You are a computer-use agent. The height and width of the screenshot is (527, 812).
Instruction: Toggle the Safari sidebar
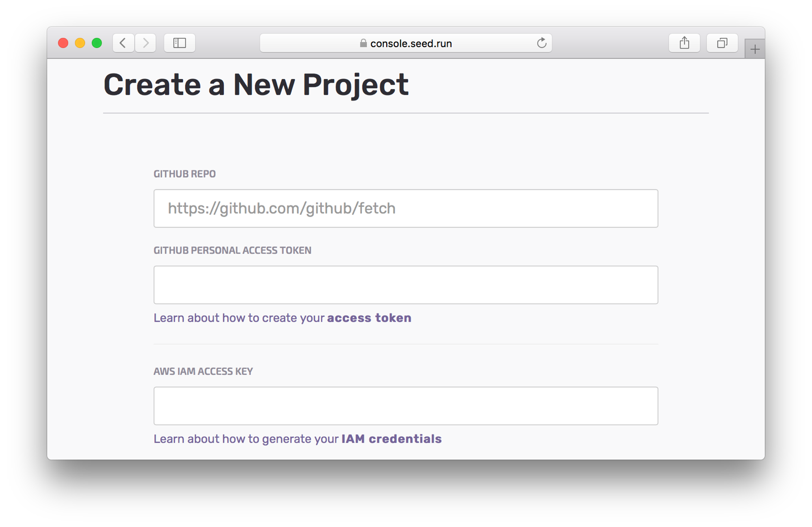[x=180, y=43]
